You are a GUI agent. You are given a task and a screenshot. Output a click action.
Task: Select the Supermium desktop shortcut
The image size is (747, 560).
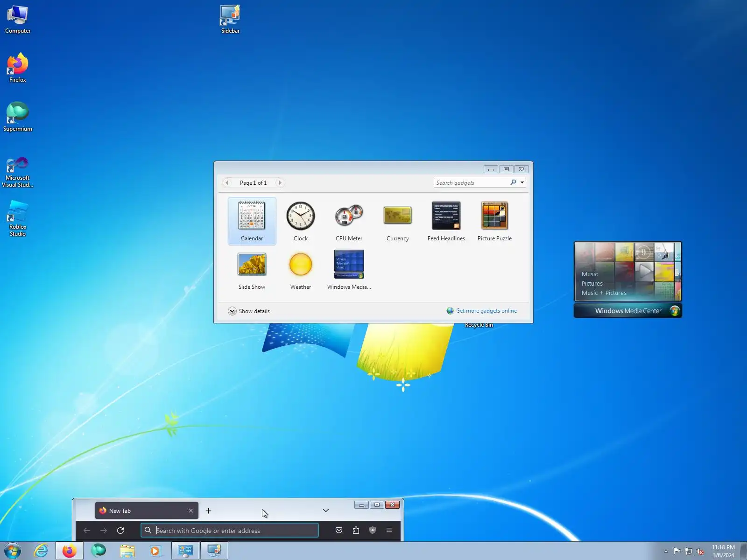coord(18,117)
